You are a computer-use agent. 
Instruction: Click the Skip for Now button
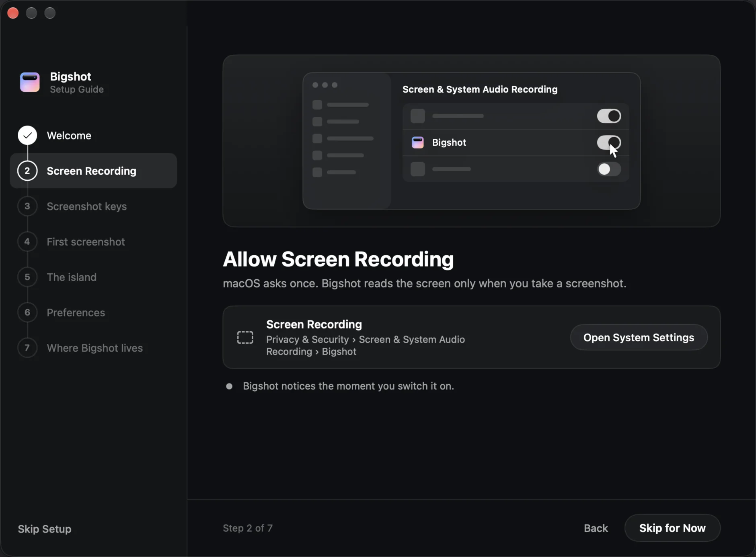coord(672,528)
